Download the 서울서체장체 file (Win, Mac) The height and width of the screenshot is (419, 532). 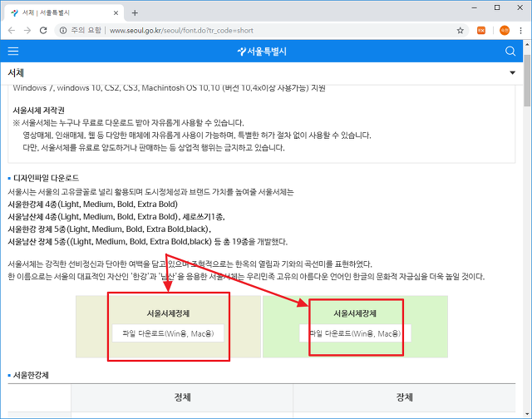pyautogui.click(x=355, y=333)
